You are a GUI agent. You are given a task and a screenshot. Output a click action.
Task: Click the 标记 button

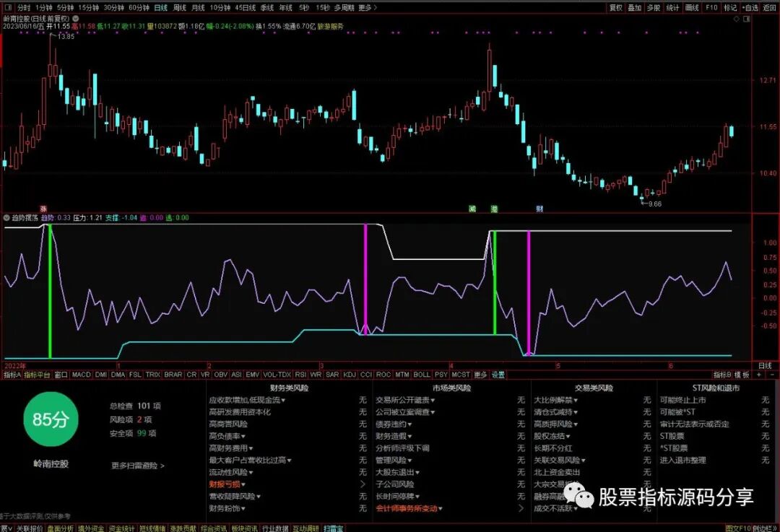click(x=730, y=7)
